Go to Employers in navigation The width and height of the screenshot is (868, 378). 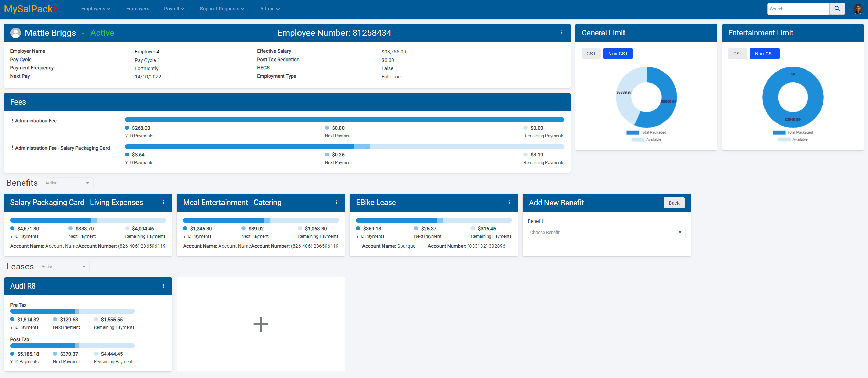[x=138, y=9]
